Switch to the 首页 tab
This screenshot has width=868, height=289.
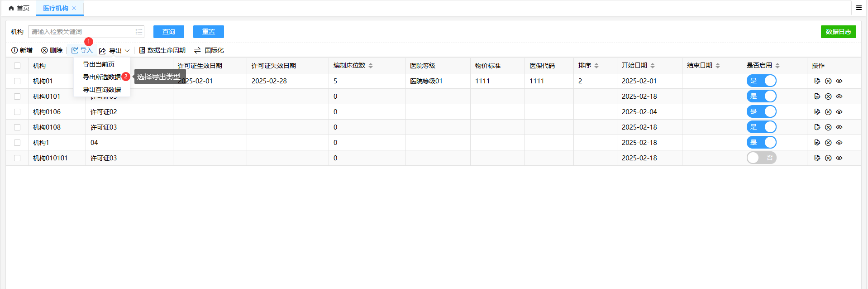(19, 8)
